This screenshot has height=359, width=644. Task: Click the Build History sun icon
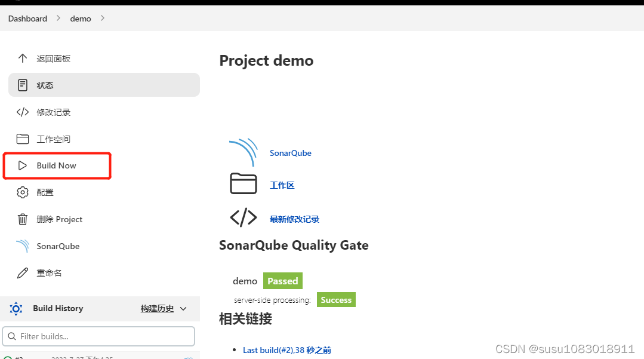pos(16,308)
